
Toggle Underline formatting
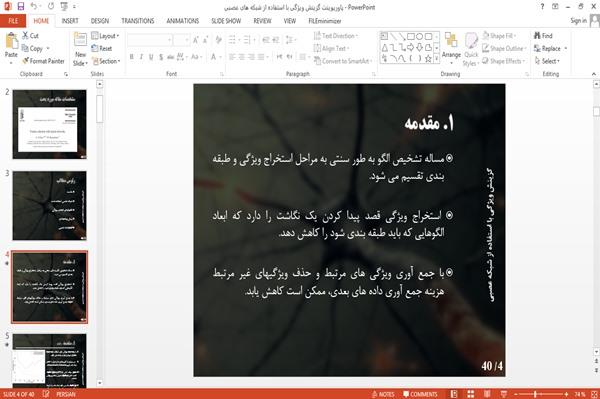(151, 57)
